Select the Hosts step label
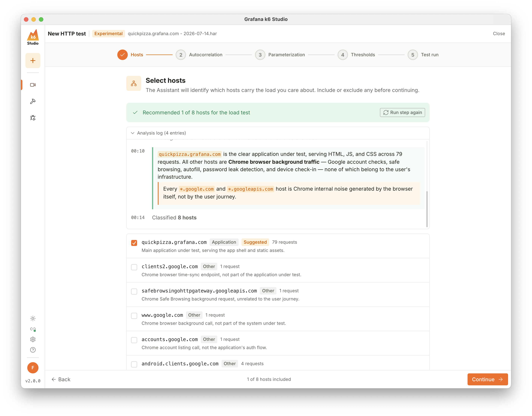This screenshot has width=532, height=416. pos(137,55)
